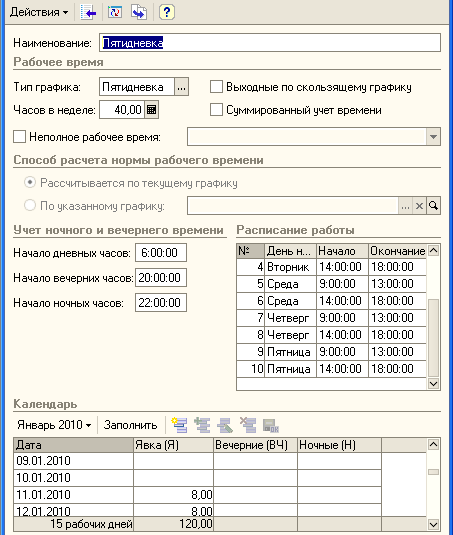Click the Тип графика Пятидневка field
The height and width of the screenshot is (535, 453).
tap(137, 87)
